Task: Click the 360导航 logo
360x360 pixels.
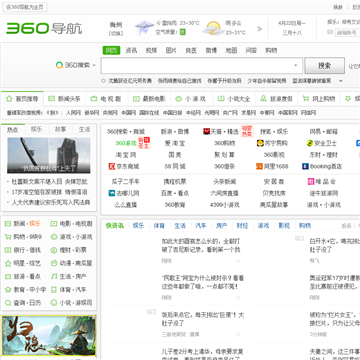Action: (x=44, y=28)
